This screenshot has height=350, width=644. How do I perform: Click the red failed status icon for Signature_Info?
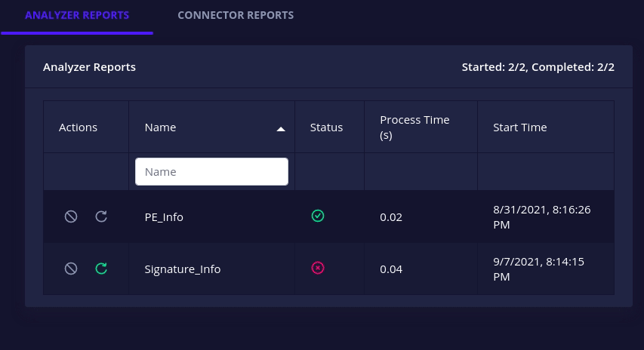point(318,268)
